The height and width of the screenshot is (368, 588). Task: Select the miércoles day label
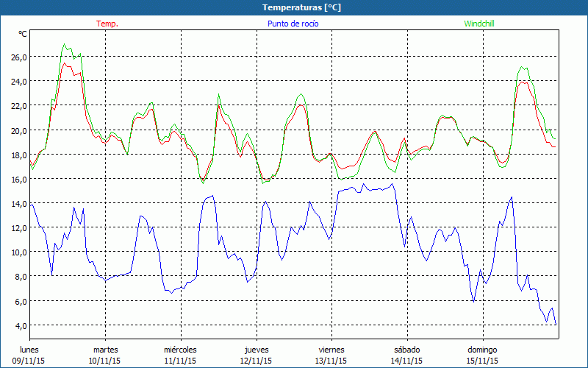click(180, 349)
